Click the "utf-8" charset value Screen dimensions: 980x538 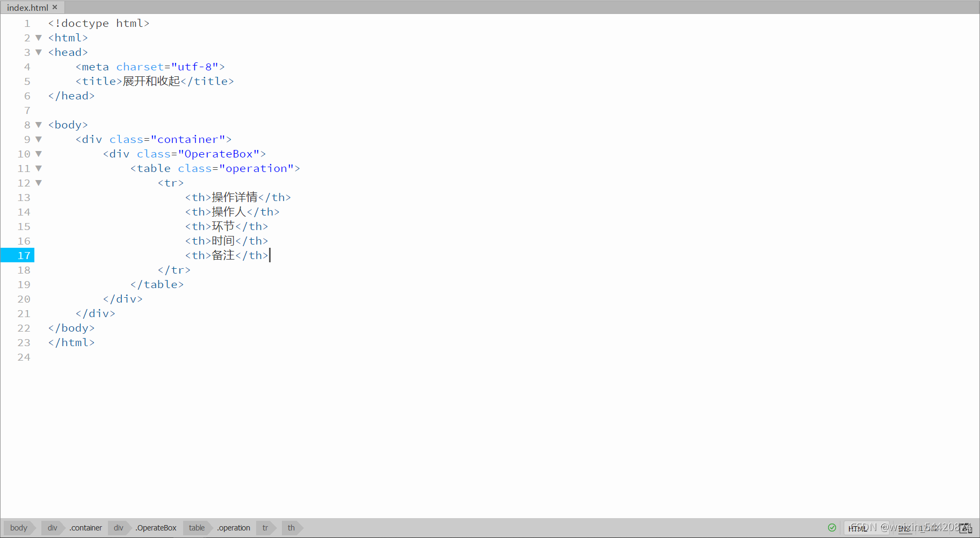[x=195, y=67]
